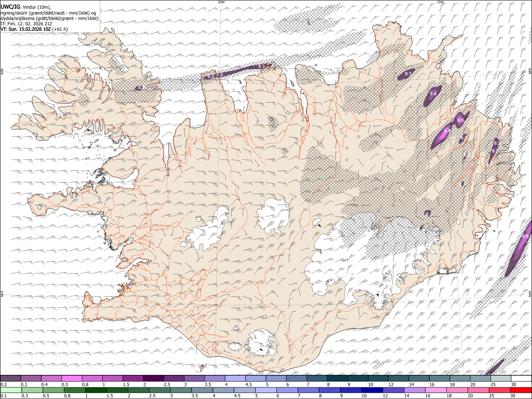Click the 10 deep blue rain legend swatch
Image resolution: width=532 pixels, height=399 pixels.
tap(372, 390)
